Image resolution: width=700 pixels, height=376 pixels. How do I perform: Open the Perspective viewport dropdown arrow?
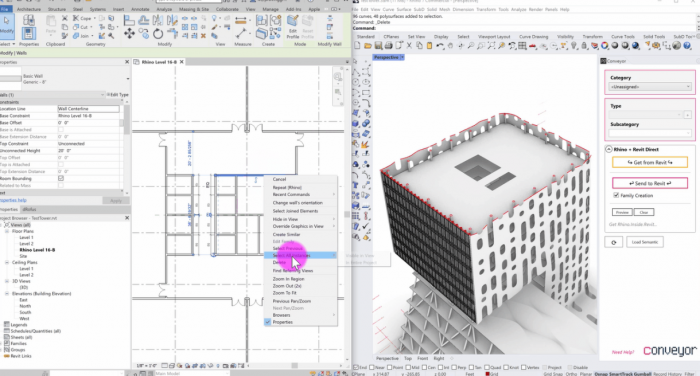tap(402, 57)
